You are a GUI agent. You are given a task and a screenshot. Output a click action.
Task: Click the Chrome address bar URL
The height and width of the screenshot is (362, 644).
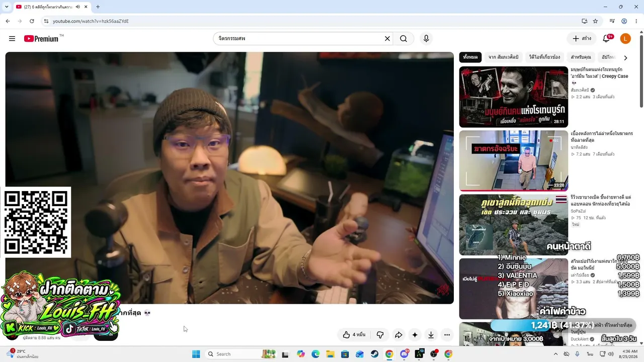pos(91,21)
